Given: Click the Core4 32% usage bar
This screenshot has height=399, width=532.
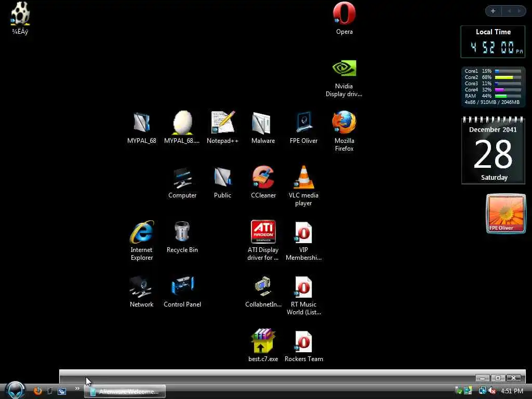Looking at the screenshot, I should (x=508, y=90).
